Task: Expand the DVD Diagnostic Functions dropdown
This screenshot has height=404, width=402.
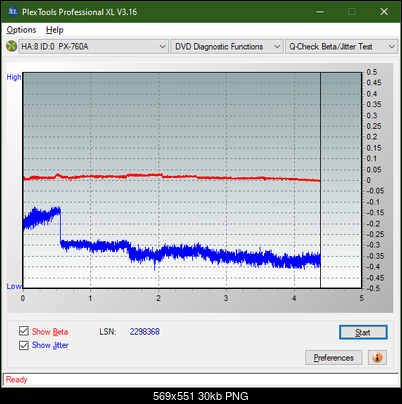Action: pos(227,47)
